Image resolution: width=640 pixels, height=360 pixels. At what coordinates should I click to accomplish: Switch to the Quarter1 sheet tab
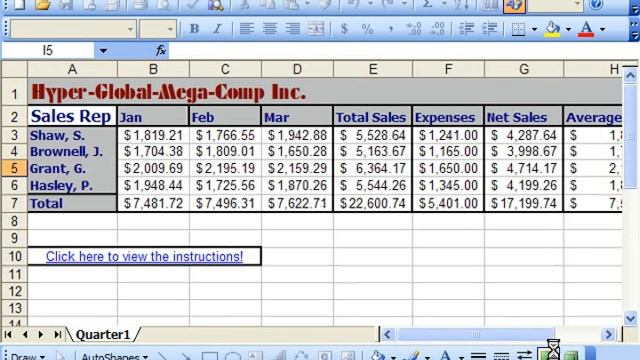point(103,335)
